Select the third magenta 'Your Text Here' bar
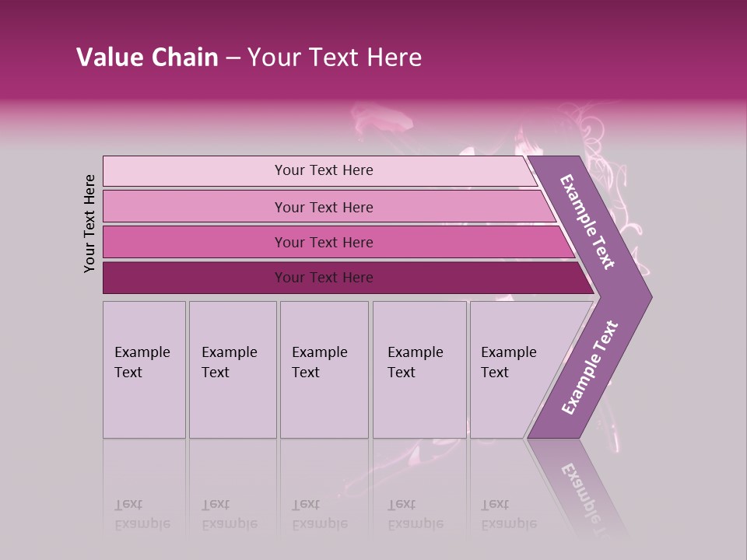 pos(323,242)
